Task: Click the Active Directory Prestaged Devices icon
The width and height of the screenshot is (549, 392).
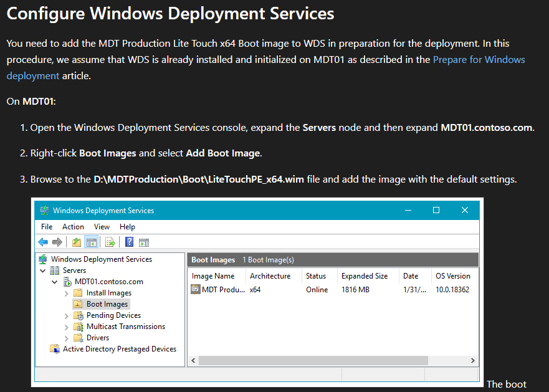Action: [x=55, y=349]
